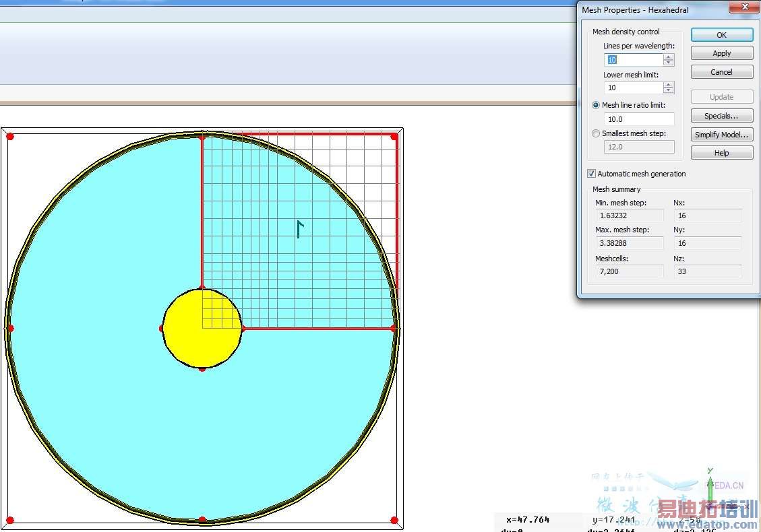
Task: Toggle Automatic mesh generation checkbox
Action: pos(592,174)
